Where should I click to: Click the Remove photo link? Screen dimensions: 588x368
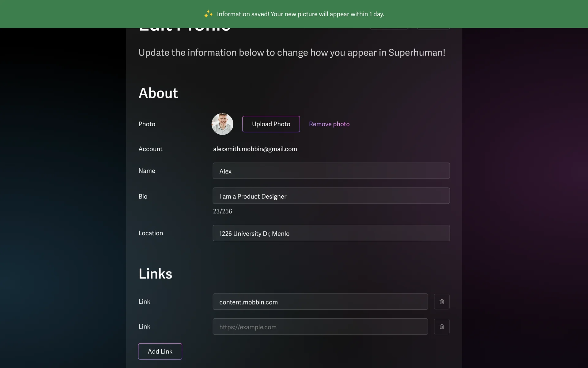click(329, 124)
